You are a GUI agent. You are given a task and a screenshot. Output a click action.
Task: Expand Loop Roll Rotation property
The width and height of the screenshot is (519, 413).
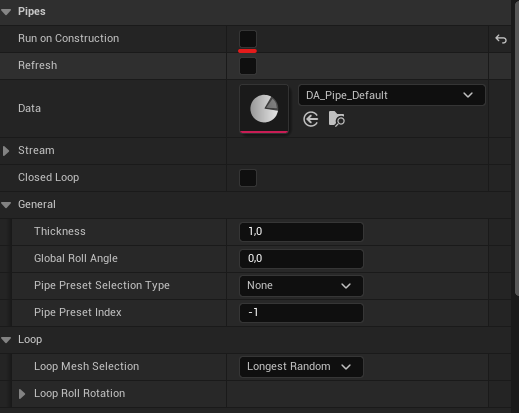[22, 394]
